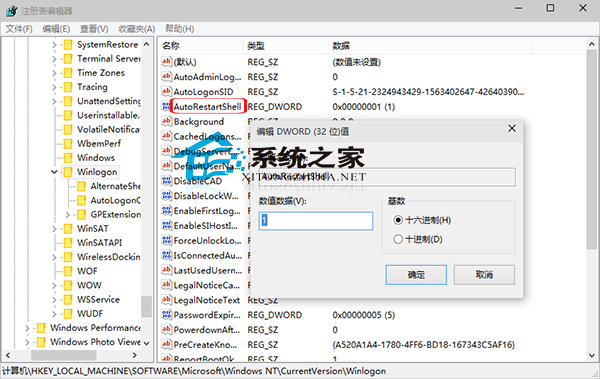This screenshot has height=379, width=600.
Task: Expand the Tracing tree node
Action: point(54,88)
